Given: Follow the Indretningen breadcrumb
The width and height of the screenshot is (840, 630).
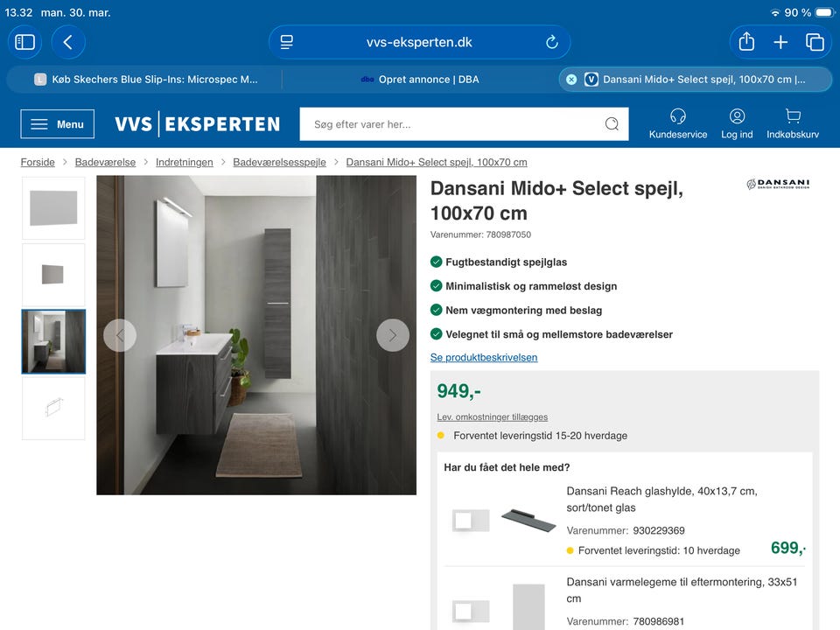Looking at the screenshot, I should click(185, 163).
